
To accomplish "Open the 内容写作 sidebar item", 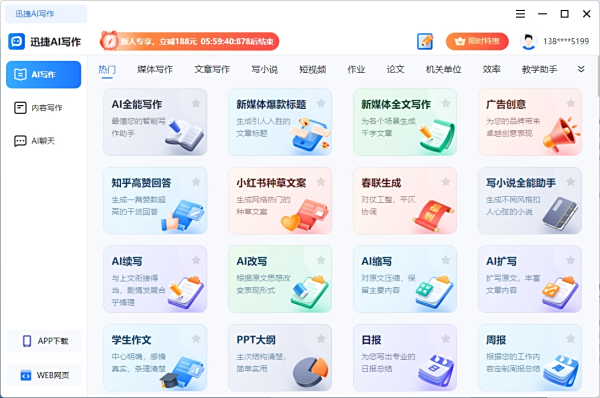I will [x=38, y=108].
